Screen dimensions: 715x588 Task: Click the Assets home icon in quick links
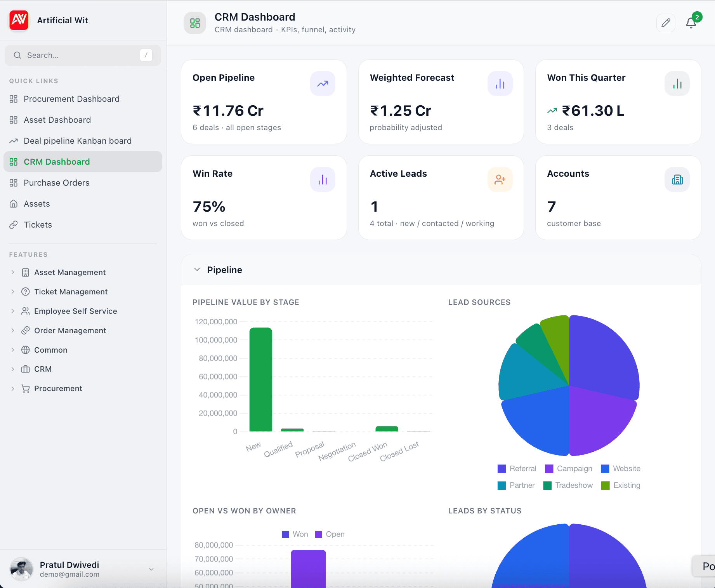pos(14,204)
